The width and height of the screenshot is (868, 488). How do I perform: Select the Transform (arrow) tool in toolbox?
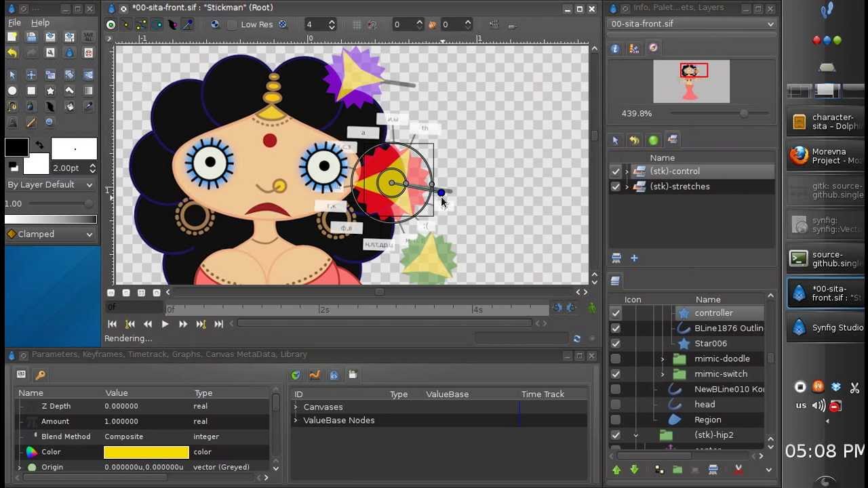coord(12,75)
